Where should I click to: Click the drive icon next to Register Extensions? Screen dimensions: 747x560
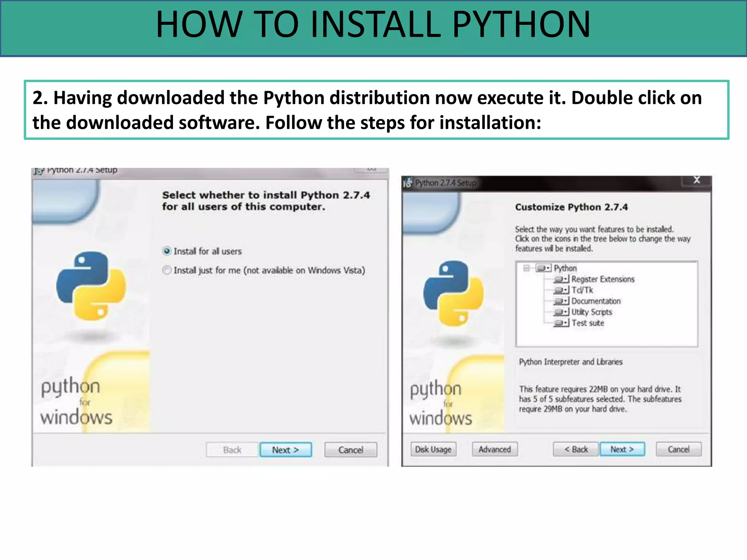point(561,279)
